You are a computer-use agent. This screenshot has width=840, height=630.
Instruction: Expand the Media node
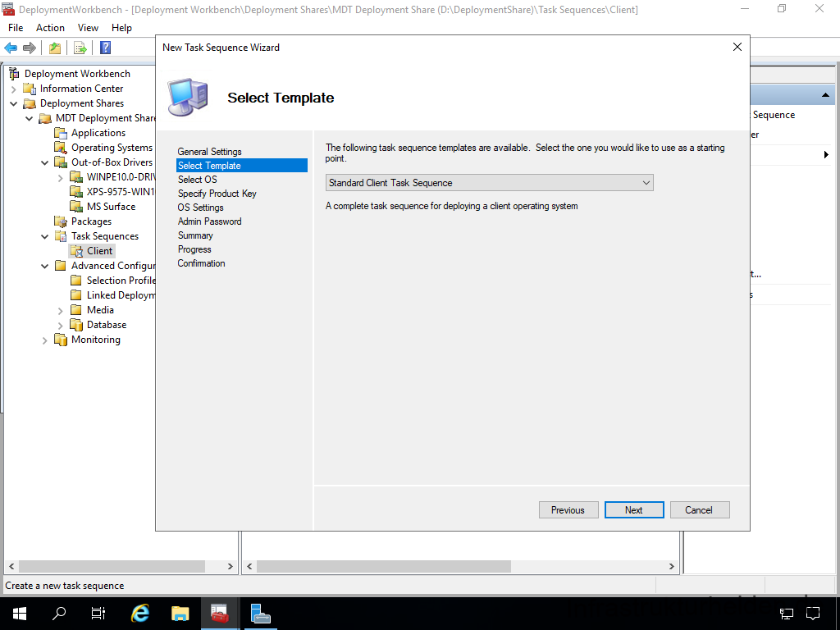coord(61,311)
